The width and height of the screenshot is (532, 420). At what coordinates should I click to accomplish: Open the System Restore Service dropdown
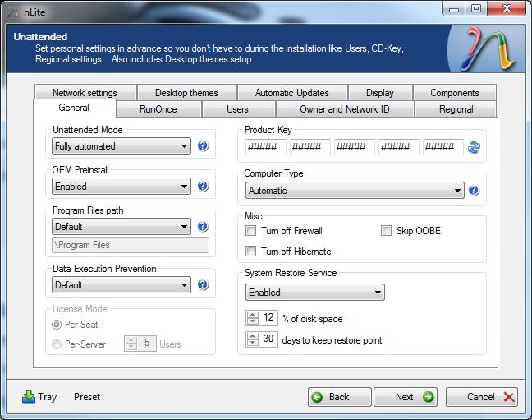(315, 293)
